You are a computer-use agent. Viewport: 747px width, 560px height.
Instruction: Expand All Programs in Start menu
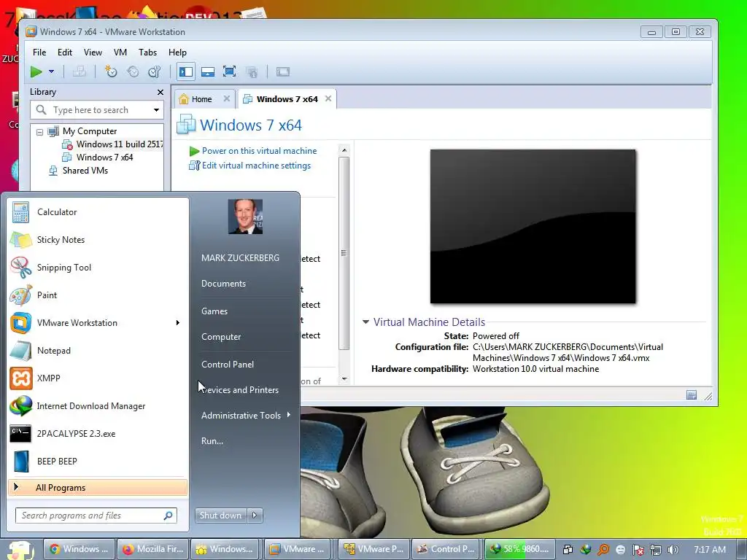tap(98, 487)
